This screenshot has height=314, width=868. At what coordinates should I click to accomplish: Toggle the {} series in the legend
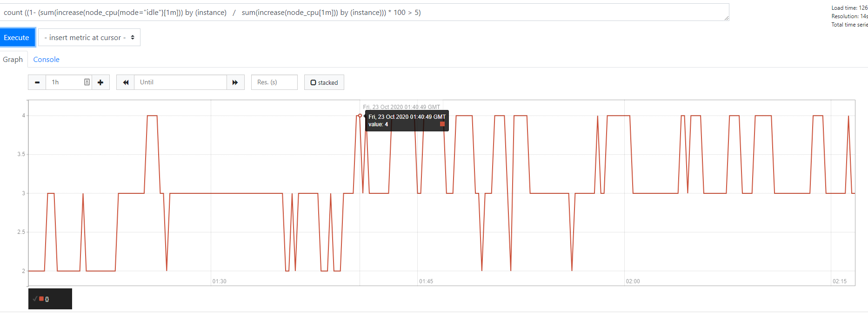(x=47, y=299)
